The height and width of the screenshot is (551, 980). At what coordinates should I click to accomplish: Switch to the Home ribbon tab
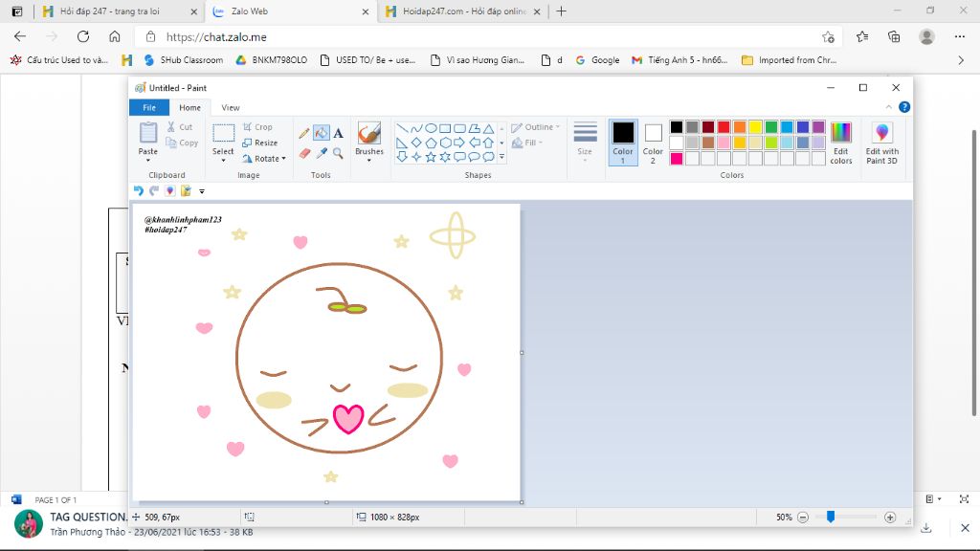click(190, 107)
